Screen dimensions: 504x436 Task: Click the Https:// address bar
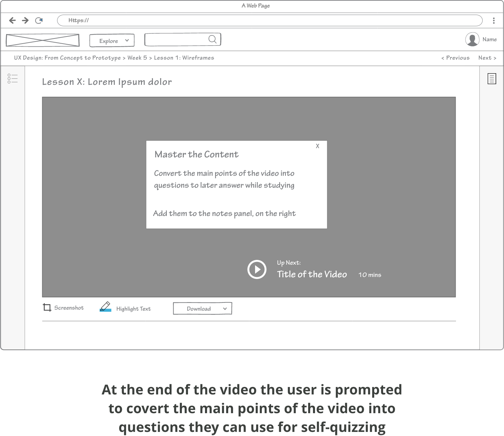(x=270, y=20)
